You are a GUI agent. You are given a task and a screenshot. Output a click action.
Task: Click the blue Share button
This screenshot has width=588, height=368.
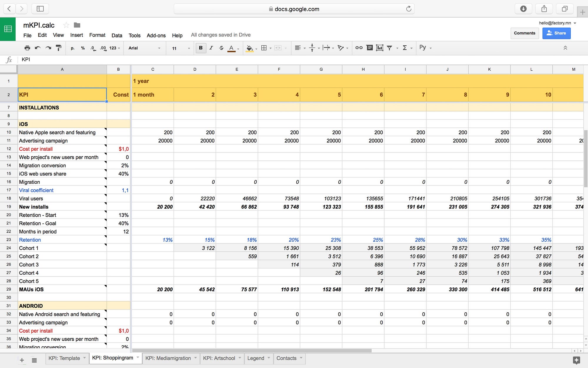click(x=556, y=33)
